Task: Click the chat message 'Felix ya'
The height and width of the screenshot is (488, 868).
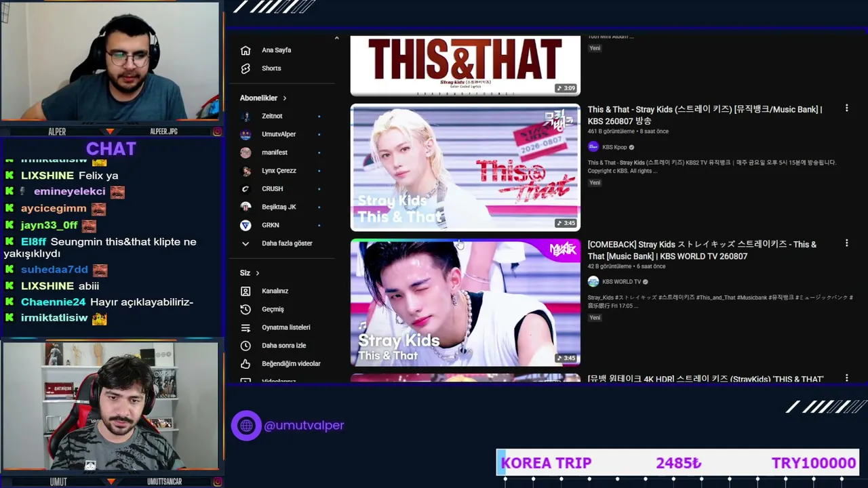Action: (98, 176)
